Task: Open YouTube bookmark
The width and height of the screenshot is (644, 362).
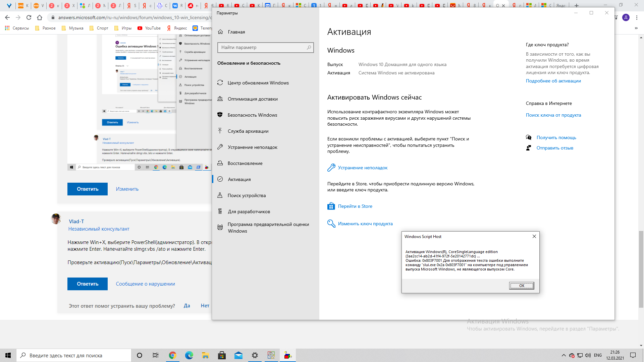Action: point(149,28)
